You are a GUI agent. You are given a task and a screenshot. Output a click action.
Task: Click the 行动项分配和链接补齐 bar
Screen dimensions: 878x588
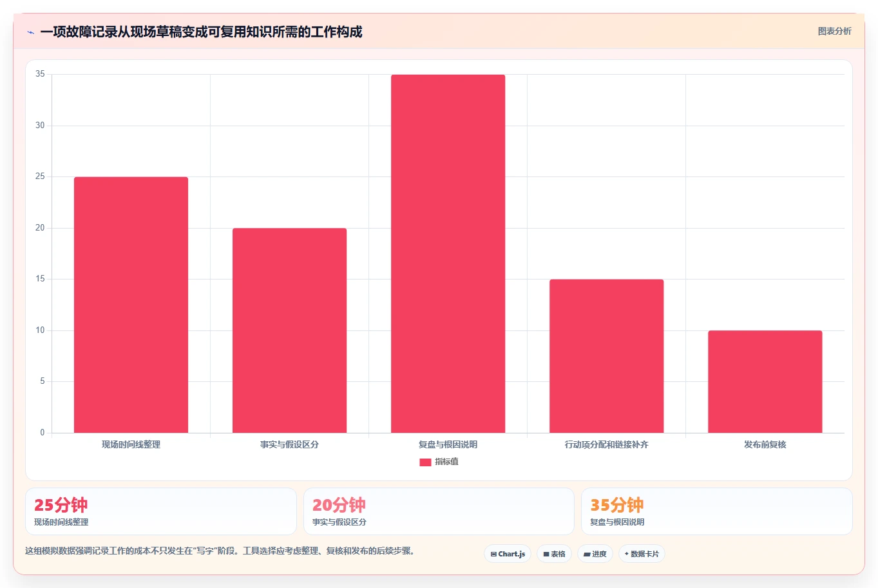point(606,356)
